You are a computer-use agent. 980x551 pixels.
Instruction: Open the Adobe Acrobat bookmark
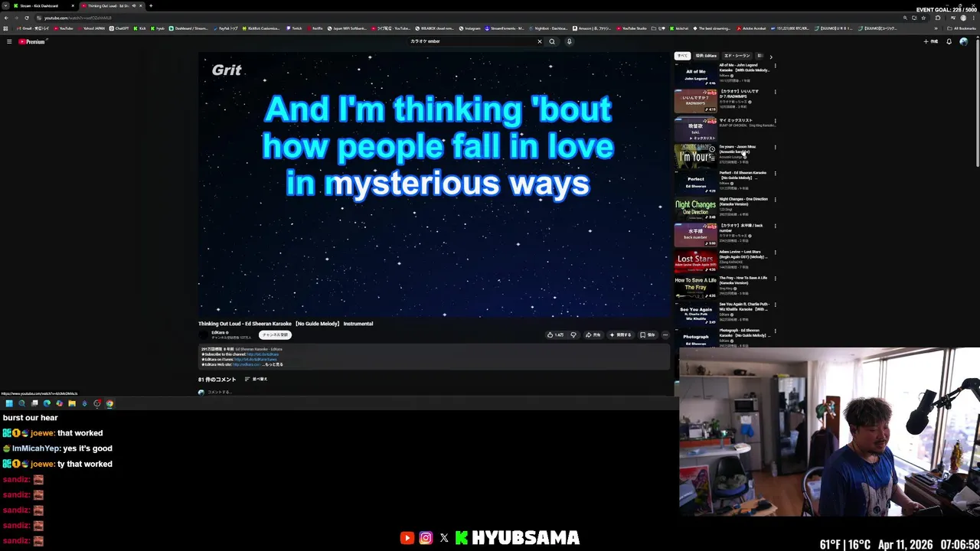click(x=752, y=28)
